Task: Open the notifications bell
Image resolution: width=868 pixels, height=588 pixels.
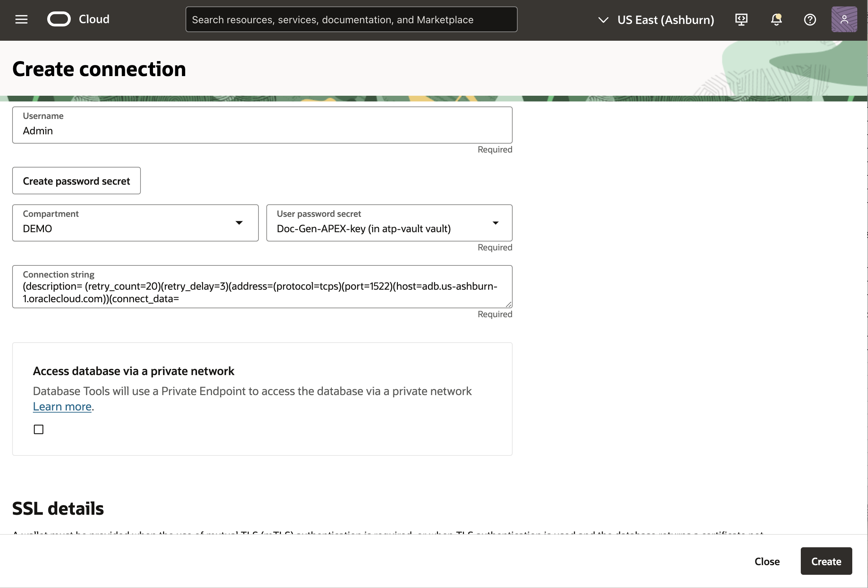Action: tap(776, 19)
